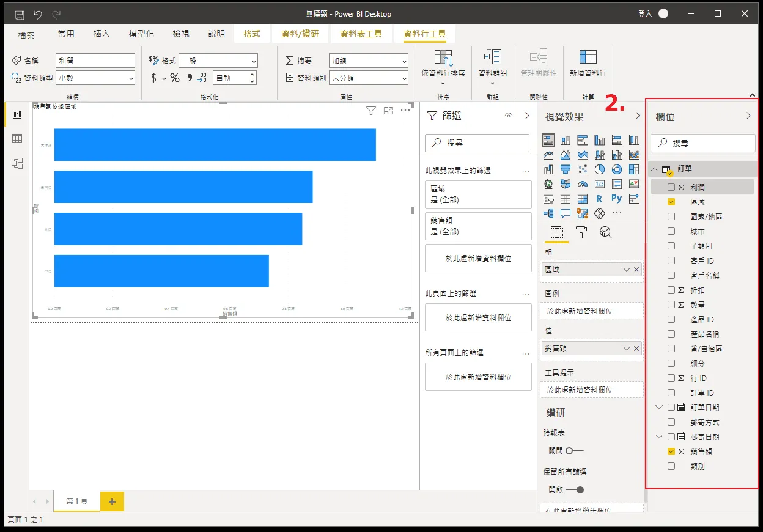Screen dimensions: 763x532
Task: Toggle the cross-report (跨報表) switch
Action: pyautogui.click(x=575, y=451)
